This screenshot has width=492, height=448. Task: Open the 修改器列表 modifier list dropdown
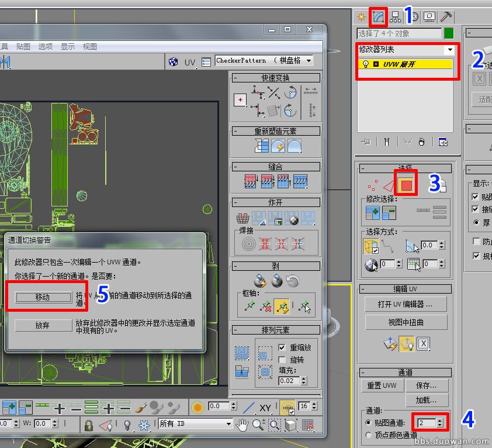[407, 50]
